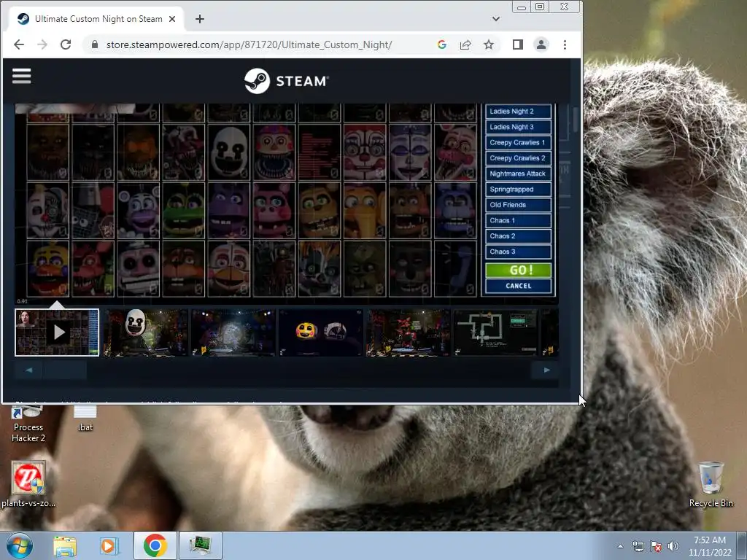Select the Springtrapped preset

(519, 190)
